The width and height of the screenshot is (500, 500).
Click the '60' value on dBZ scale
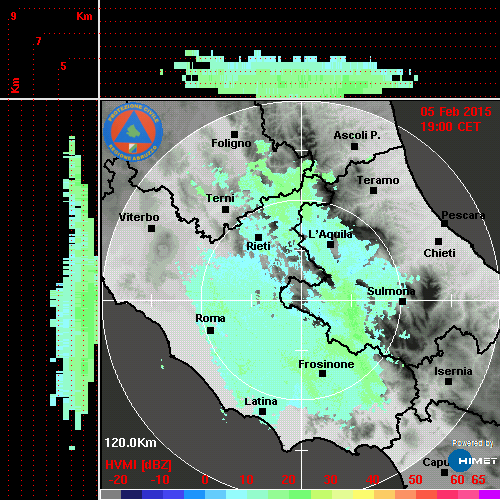pyautogui.click(x=457, y=480)
